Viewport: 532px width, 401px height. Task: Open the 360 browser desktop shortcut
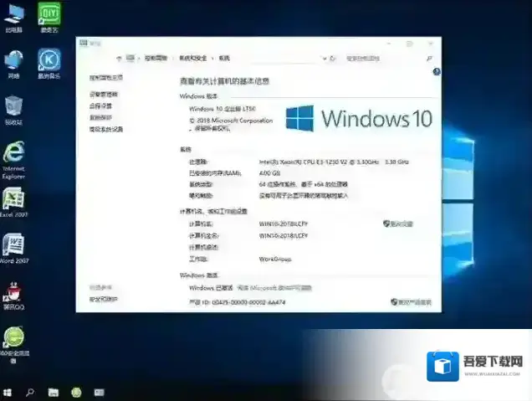point(13,340)
